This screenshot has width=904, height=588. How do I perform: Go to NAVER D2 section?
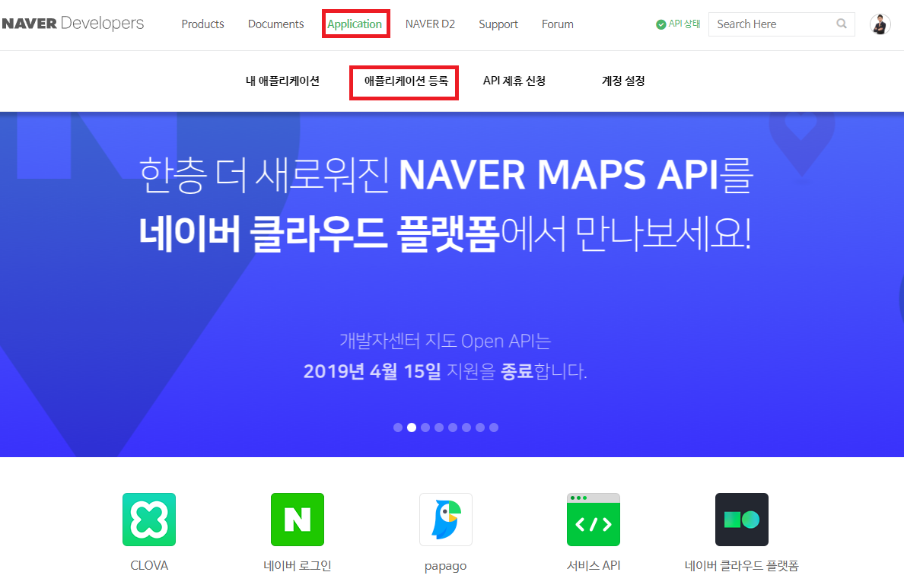coord(430,24)
